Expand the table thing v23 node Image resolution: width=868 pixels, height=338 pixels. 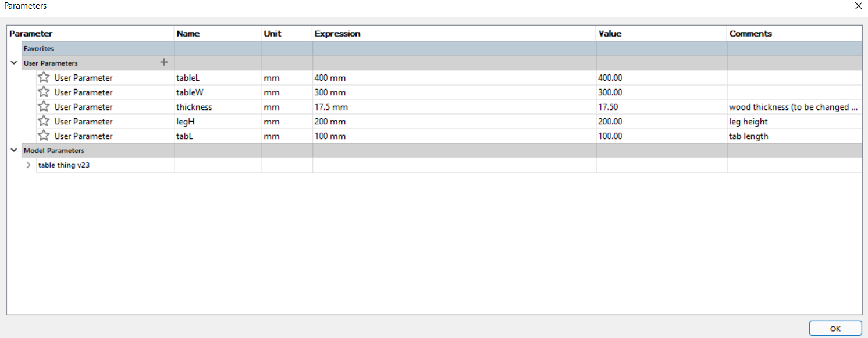click(x=29, y=165)
